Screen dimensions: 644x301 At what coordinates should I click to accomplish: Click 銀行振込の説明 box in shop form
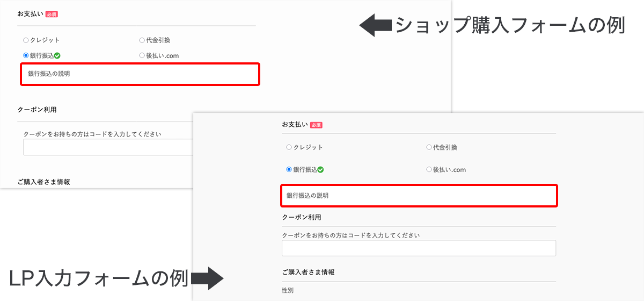(140, 74)
